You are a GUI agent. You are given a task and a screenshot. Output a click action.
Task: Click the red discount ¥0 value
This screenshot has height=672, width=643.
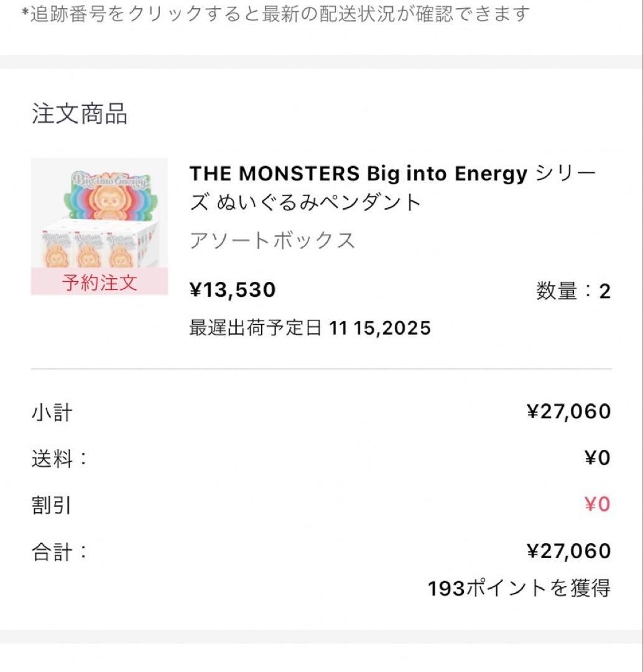pyautogui.click(x=597, y=505)
